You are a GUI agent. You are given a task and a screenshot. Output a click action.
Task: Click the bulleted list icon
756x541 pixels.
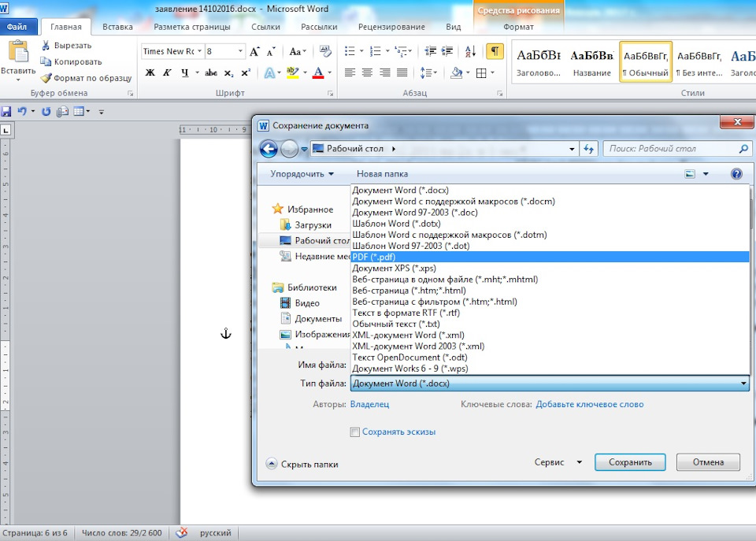click(x=350, y=51)
